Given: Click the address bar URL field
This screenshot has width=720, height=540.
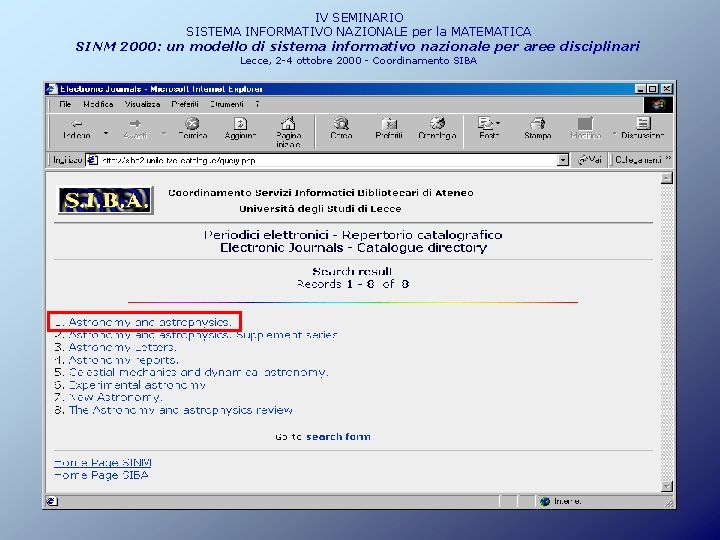Looking at the screenshot, I should tap(327, 160).
